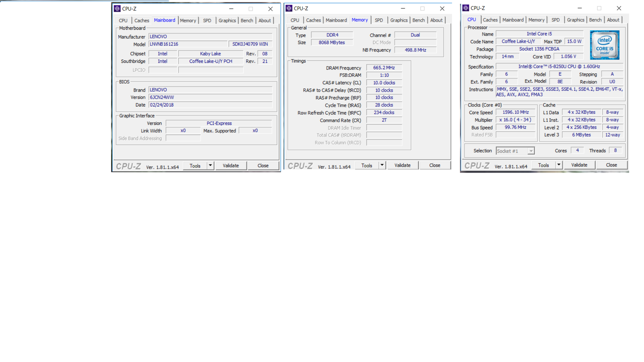
Task: Click the Level 3 6 MBytes cache value
Action: (581, 135)
